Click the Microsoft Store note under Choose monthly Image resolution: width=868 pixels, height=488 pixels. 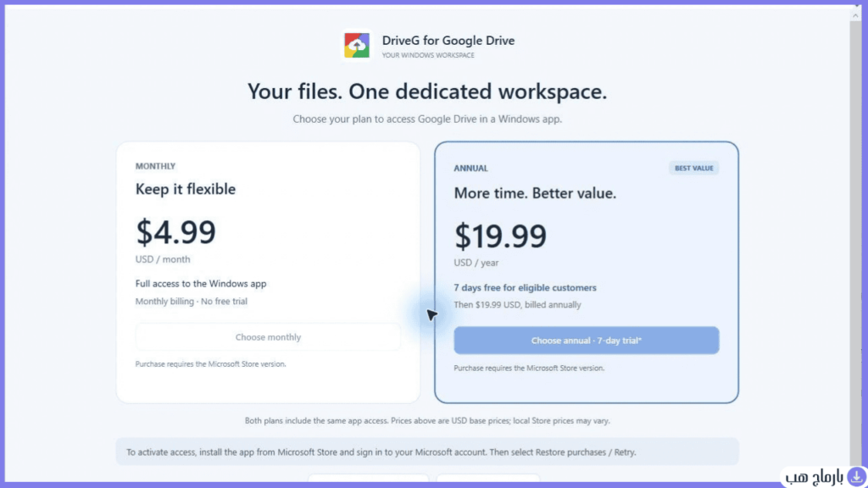coord(210,364)
